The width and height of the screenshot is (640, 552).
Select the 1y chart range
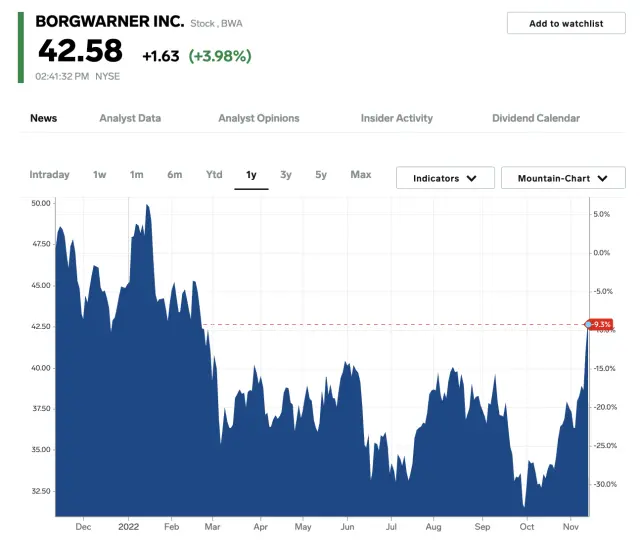click(x=251, y=175)
